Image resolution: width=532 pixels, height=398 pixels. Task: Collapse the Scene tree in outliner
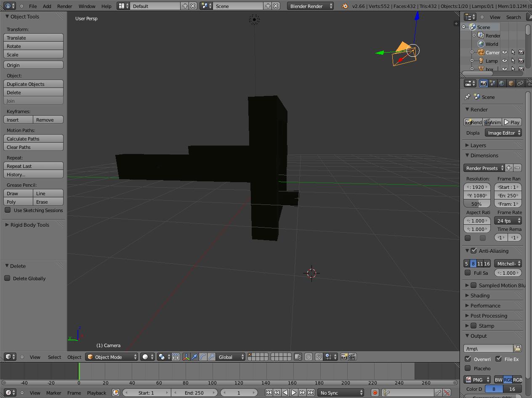[x=464, y=27]
